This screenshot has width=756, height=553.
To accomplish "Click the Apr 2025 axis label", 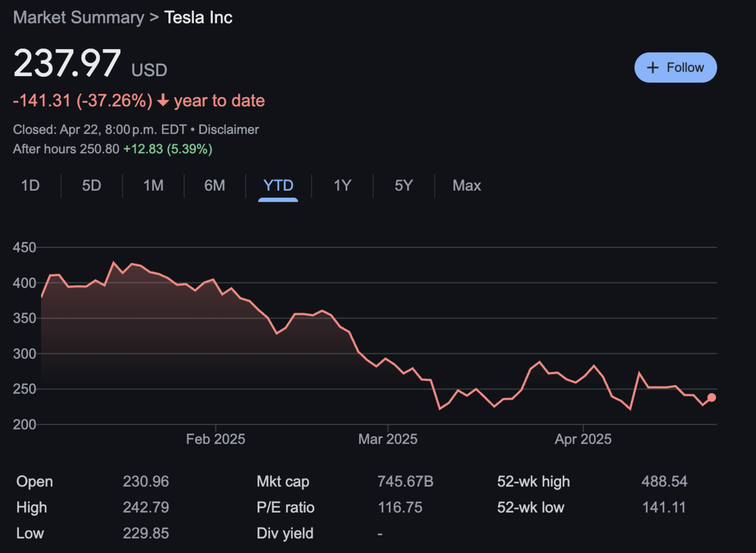I will click(x=583, y=439).
